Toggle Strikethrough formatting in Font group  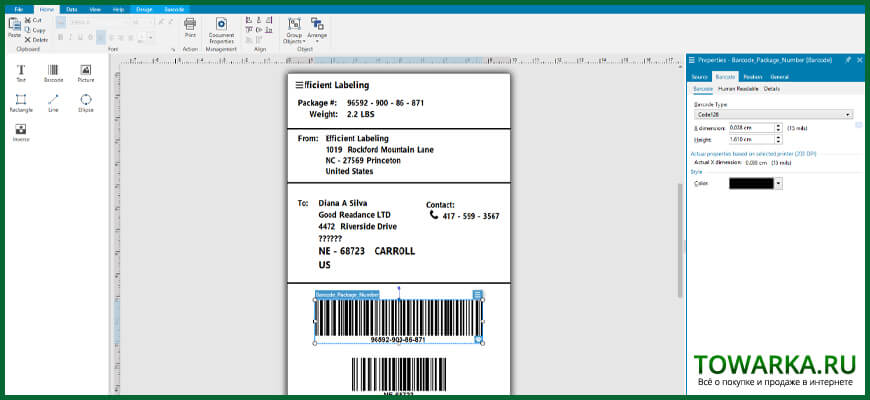coord(90,38)
